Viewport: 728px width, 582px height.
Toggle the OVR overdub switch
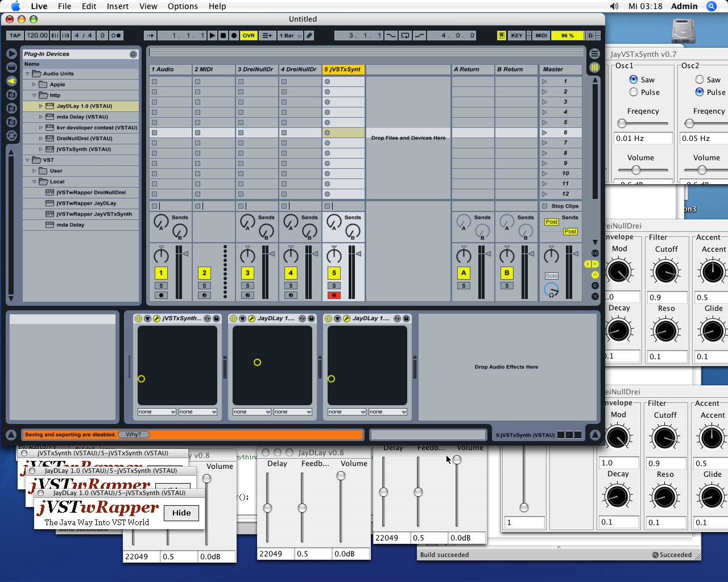click(249, 35)
